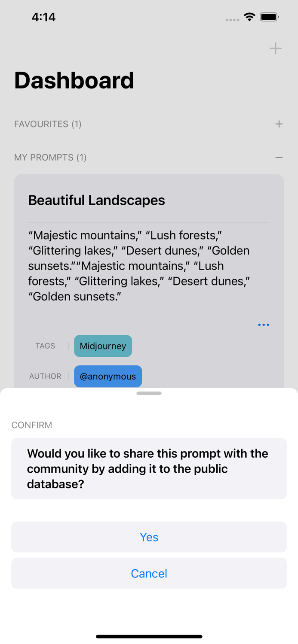This screenshot has width=298, height=644.
Task: Select the MY PROMPTS header label
Action: coord(50,158)
